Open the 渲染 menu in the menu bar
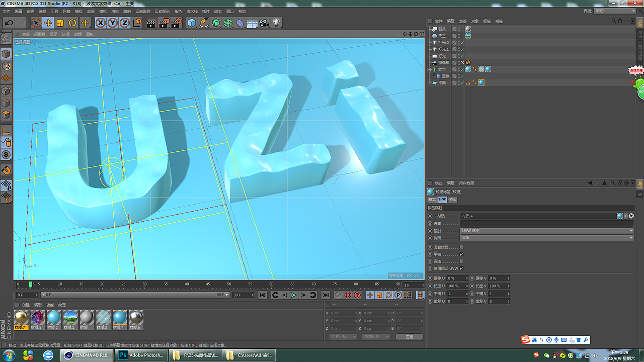644x362 pixels. [114, 11]
